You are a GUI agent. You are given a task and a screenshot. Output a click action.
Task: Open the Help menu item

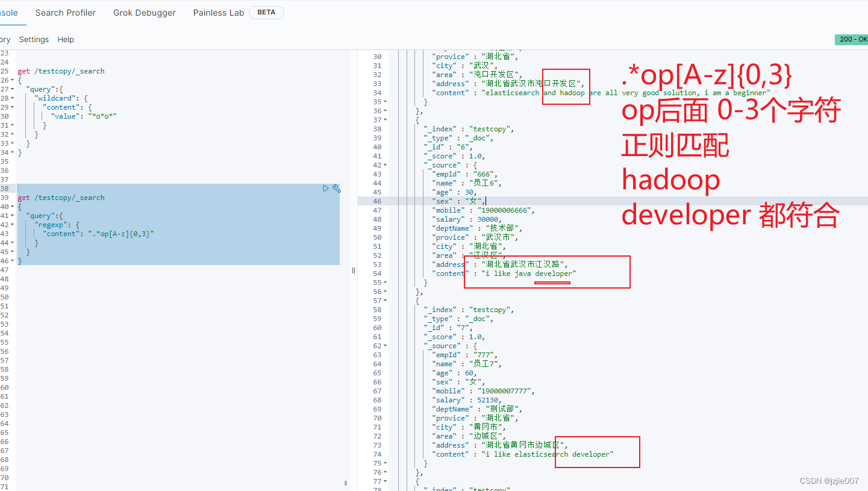(x=66, y=39)
